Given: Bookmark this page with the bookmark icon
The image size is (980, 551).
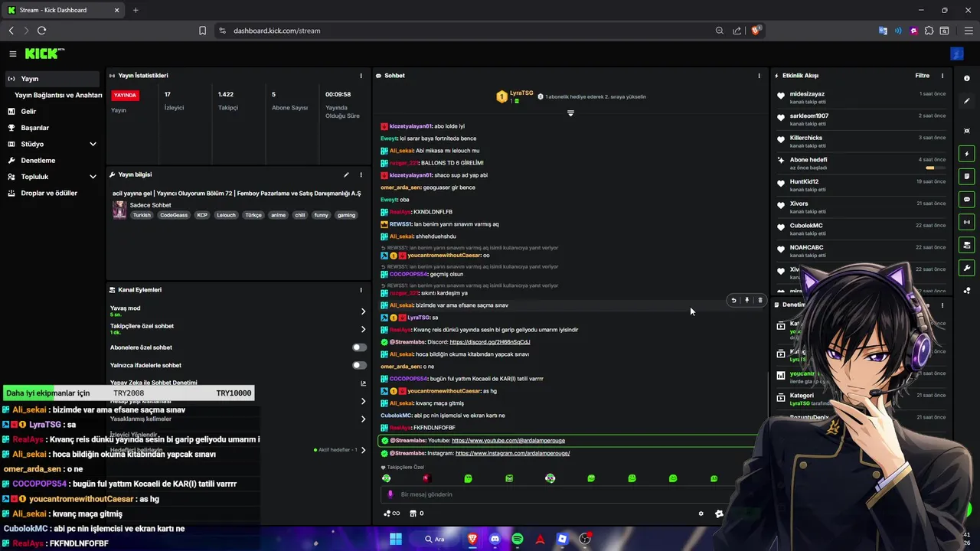Looking at the screenshot, I should click(x=202, y=31).
